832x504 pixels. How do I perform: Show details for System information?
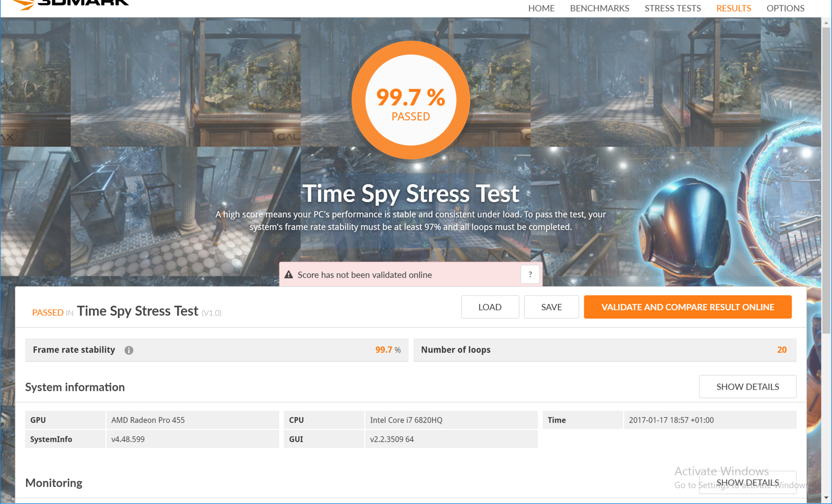747,387
